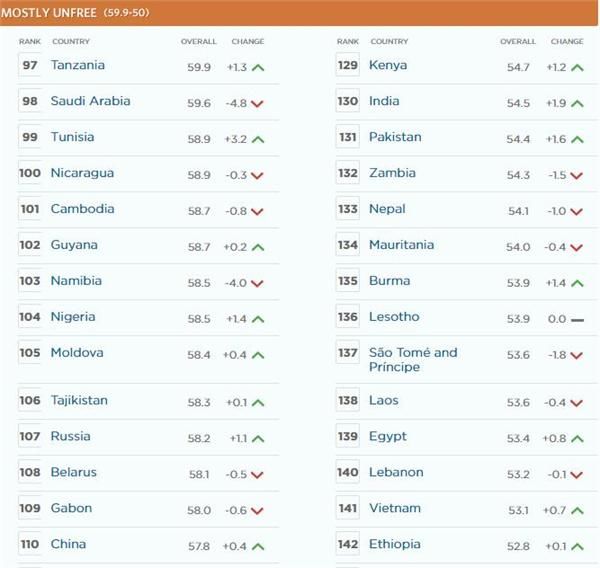Click the rank 97 box
Viewport: 600px width, 568px height.
(x=30, y=66)
